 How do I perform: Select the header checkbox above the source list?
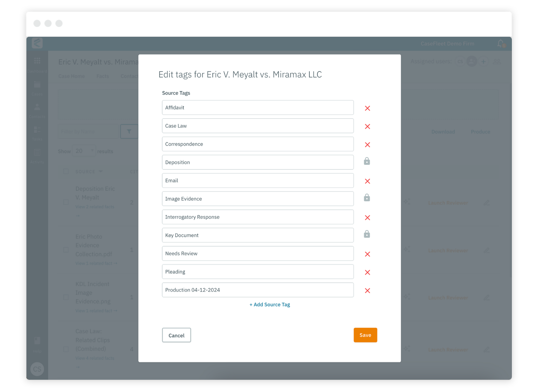click(66, 171)
